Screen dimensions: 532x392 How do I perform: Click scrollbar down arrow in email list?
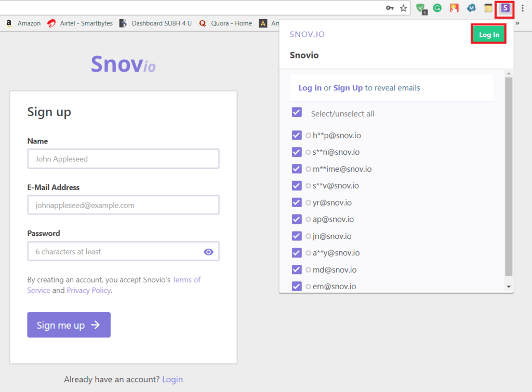pos(509,287)
